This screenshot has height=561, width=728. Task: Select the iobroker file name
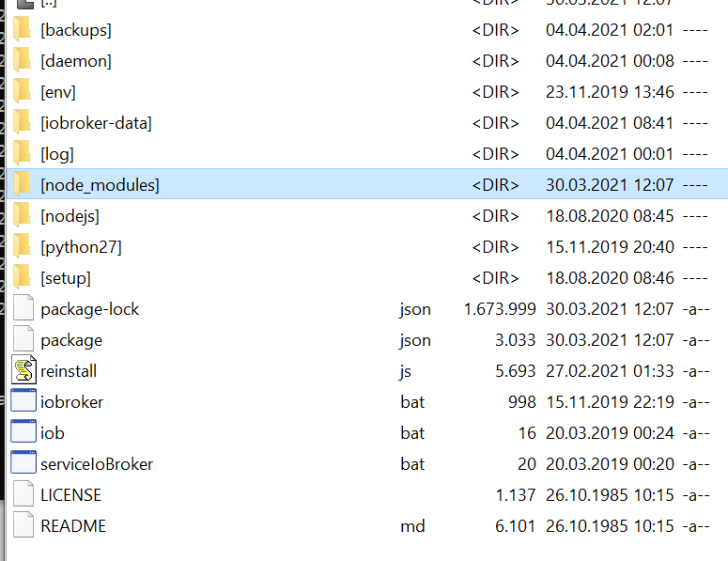pyautogui.click(x=72, y=402)
